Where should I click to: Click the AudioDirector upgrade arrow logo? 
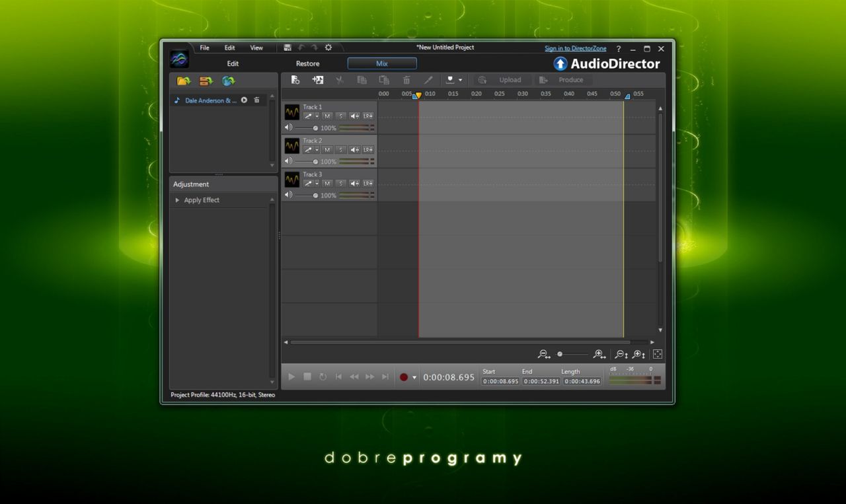tap(560, 63)
